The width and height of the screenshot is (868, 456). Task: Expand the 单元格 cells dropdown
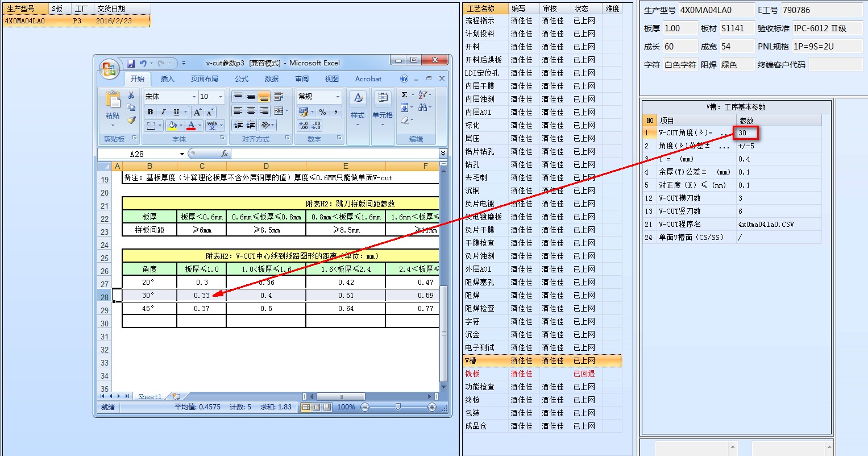[x=383, y=125]
